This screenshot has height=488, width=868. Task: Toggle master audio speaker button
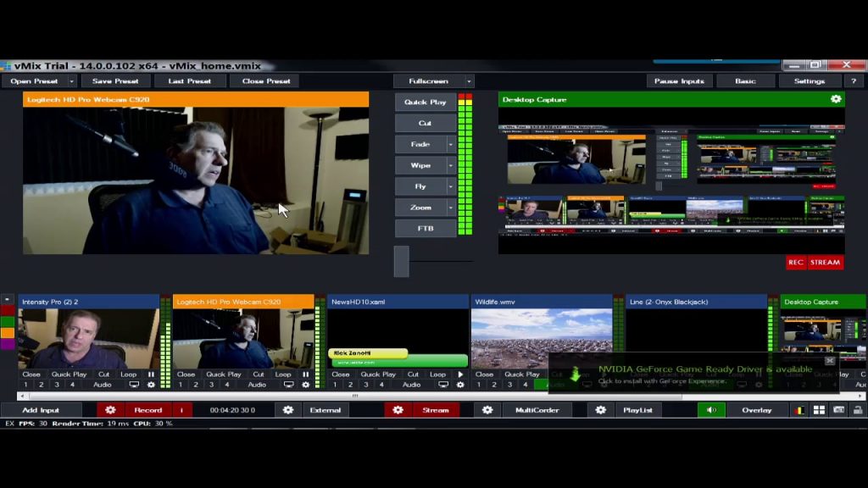tap(711, 410)
